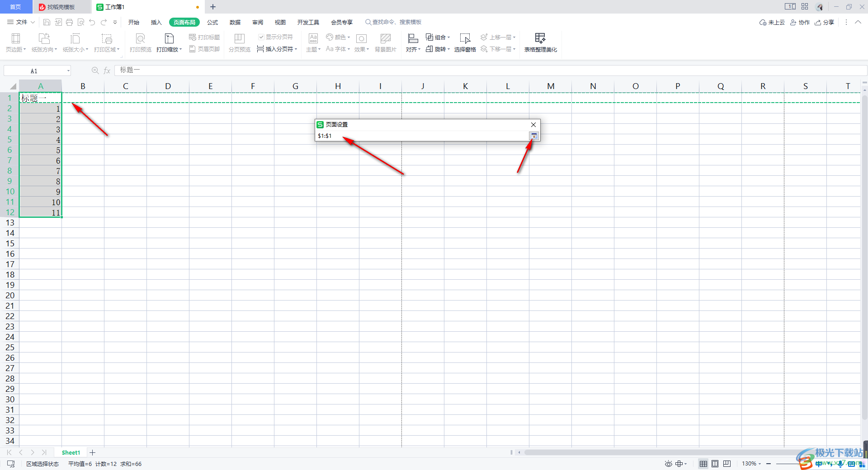
Task: Click the Print icon in quick toolbar
Action: click(x=69, y=22)
